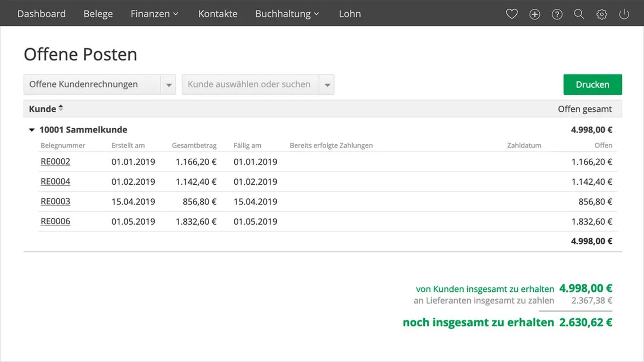Open invoice RE0003
The width and height of the screenshot is (644, 362).
pyautogui.click(x=56, y=201)
